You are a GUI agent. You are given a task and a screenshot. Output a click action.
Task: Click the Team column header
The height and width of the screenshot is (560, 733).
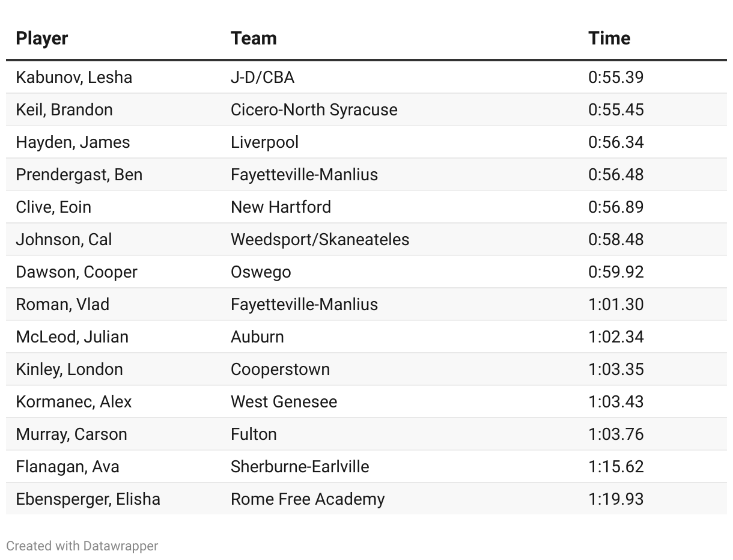(254, 38)
